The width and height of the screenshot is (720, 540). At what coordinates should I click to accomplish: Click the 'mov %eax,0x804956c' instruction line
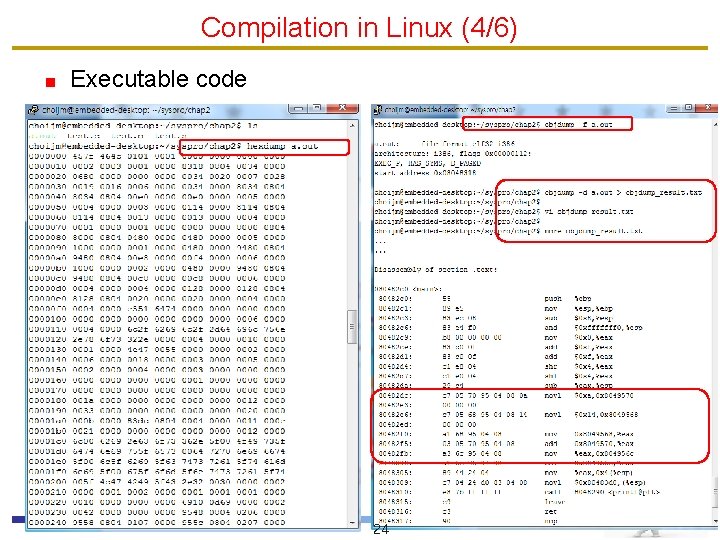coord(506,453)
